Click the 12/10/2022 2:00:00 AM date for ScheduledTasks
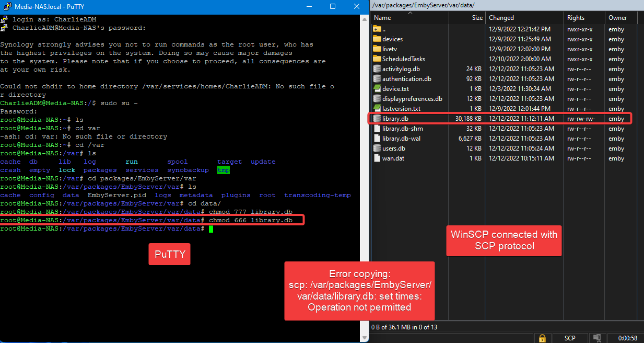 coord(520,59)
